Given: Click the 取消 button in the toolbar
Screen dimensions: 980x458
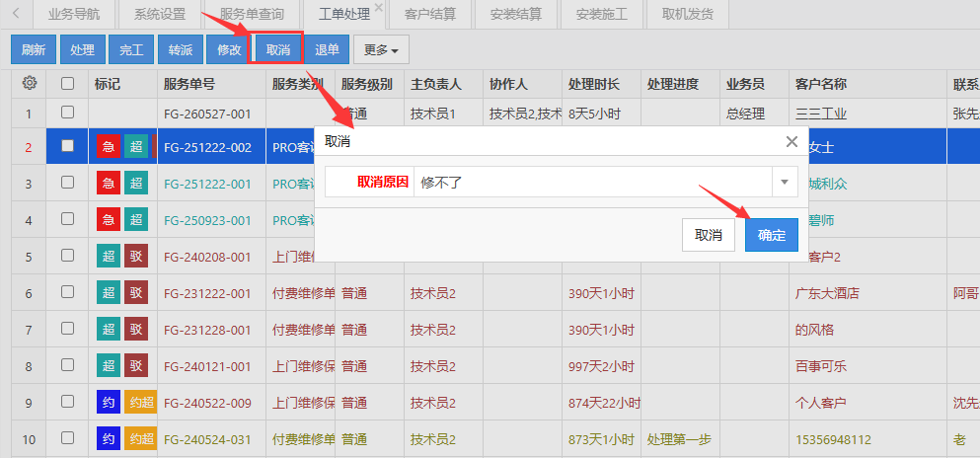Looking at the screenshot, I should point(278,50).
